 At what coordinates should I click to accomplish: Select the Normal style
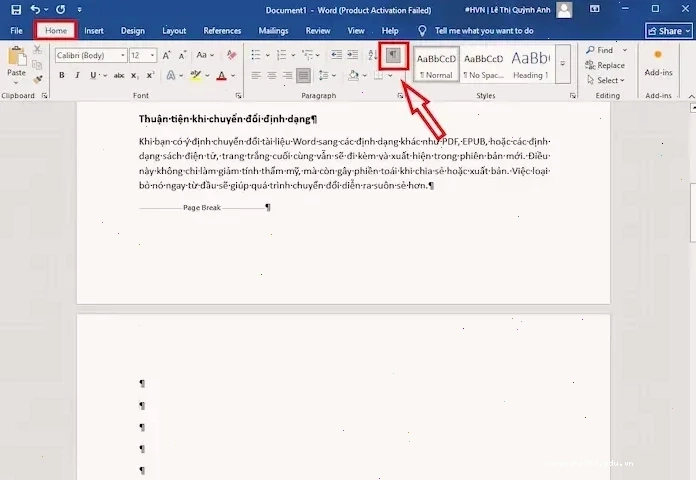tap(436, 65)
